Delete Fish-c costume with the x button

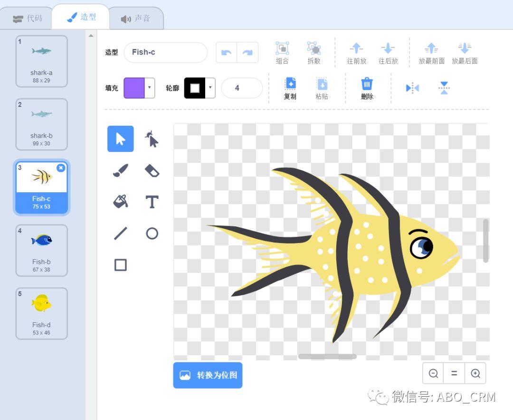[x=61, y=168]
